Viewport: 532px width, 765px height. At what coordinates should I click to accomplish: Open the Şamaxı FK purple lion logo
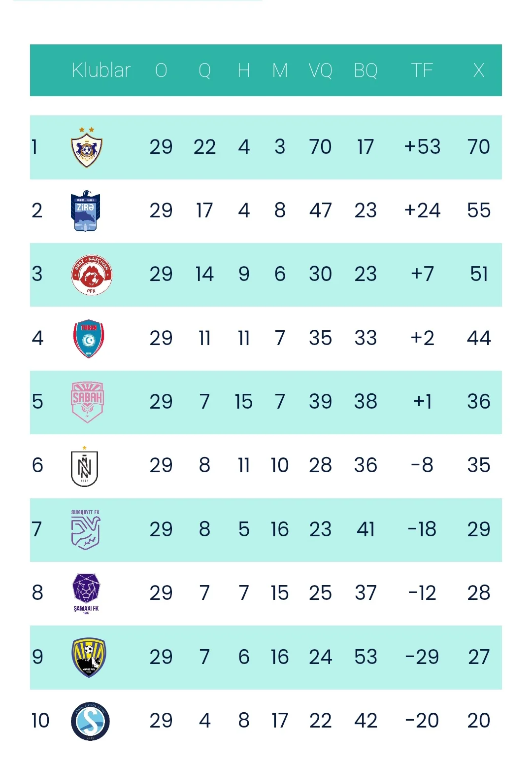click(x=86, y=593)
